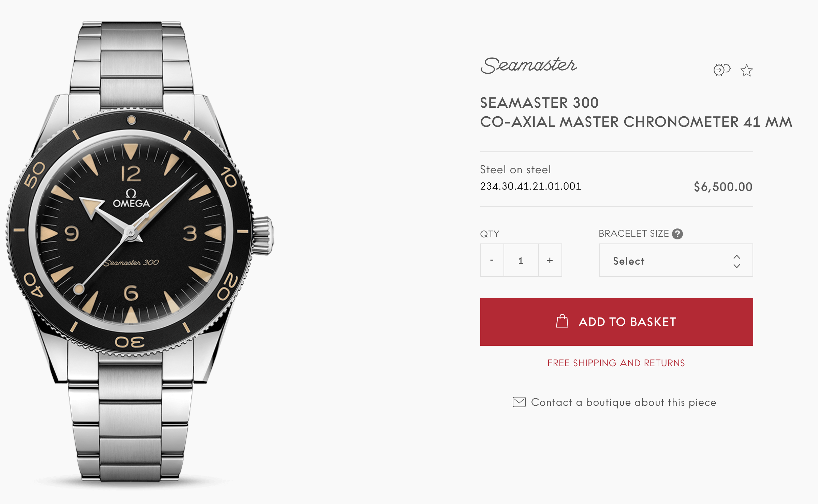Click the $6,500.00 price
The height and width of the screenshot is (504, 818).
click(x=723, y=187)
